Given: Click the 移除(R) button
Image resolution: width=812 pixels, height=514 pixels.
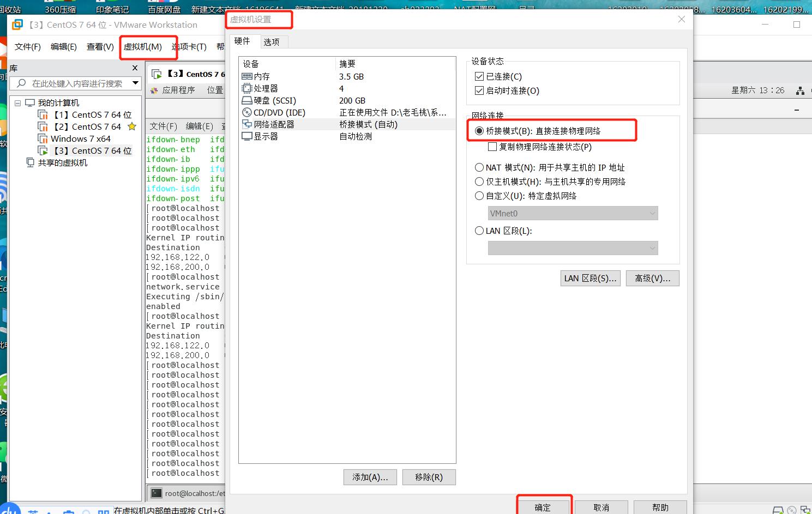Looking at the screenshot, I should pyautogui.click(x=429, y=477).
